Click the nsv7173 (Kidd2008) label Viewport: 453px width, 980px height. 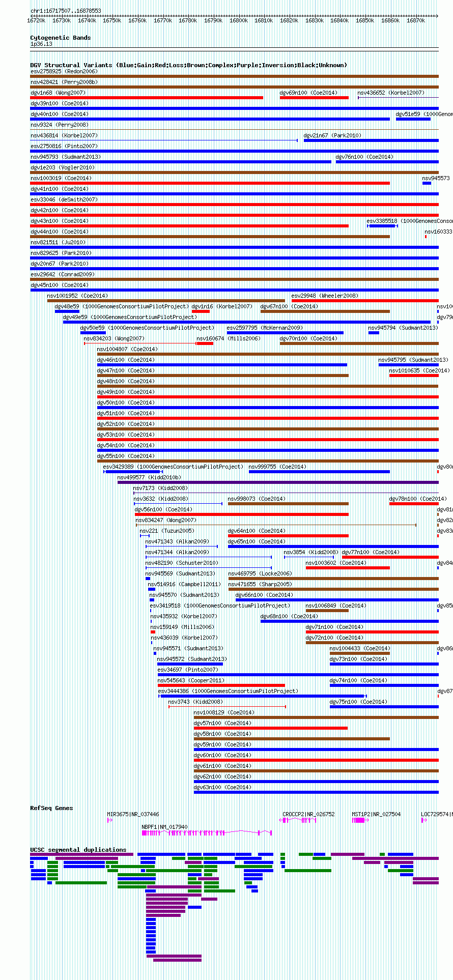[161, 488]
